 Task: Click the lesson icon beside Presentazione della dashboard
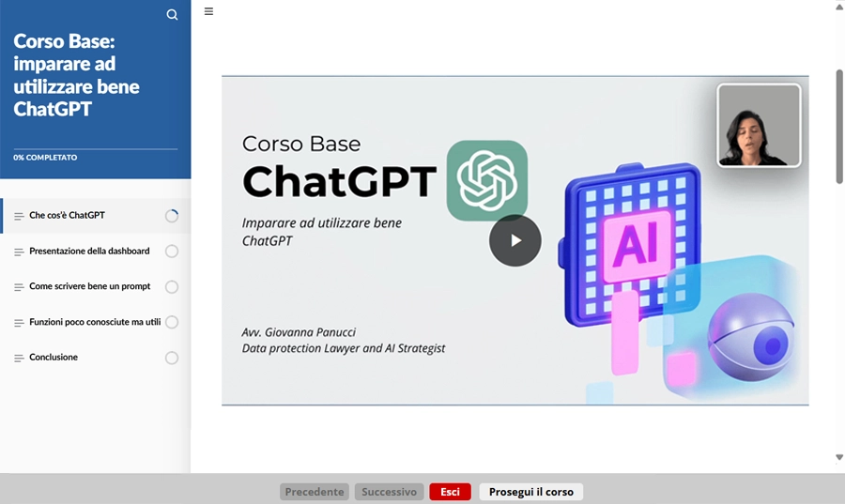coord(19,252)
